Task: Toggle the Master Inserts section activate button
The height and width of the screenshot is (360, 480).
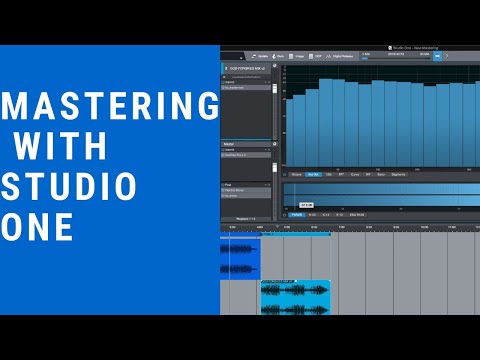Action: pyautogui.click(x=223, y=150)
